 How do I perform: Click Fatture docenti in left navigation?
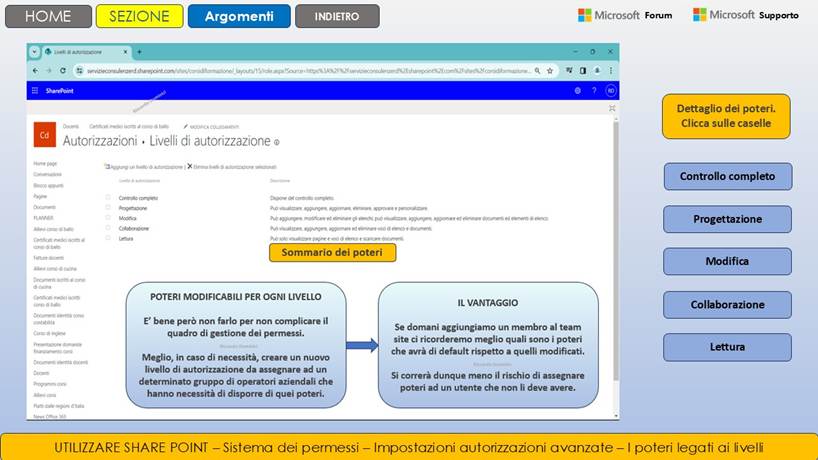49,258
